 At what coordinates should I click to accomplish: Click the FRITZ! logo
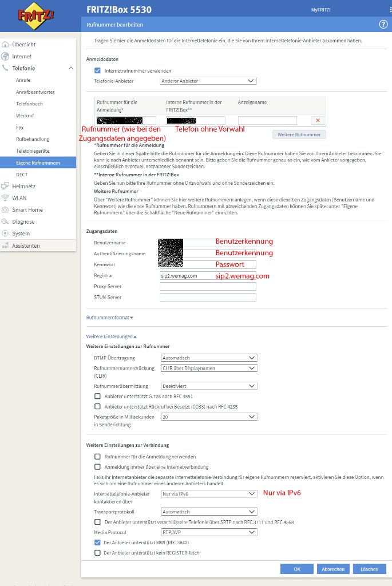tap(35, 15)
